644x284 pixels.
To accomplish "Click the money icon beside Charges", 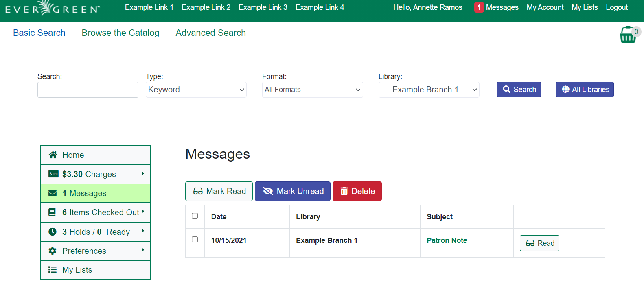I will pyautogui.click(x=53, y=174).
